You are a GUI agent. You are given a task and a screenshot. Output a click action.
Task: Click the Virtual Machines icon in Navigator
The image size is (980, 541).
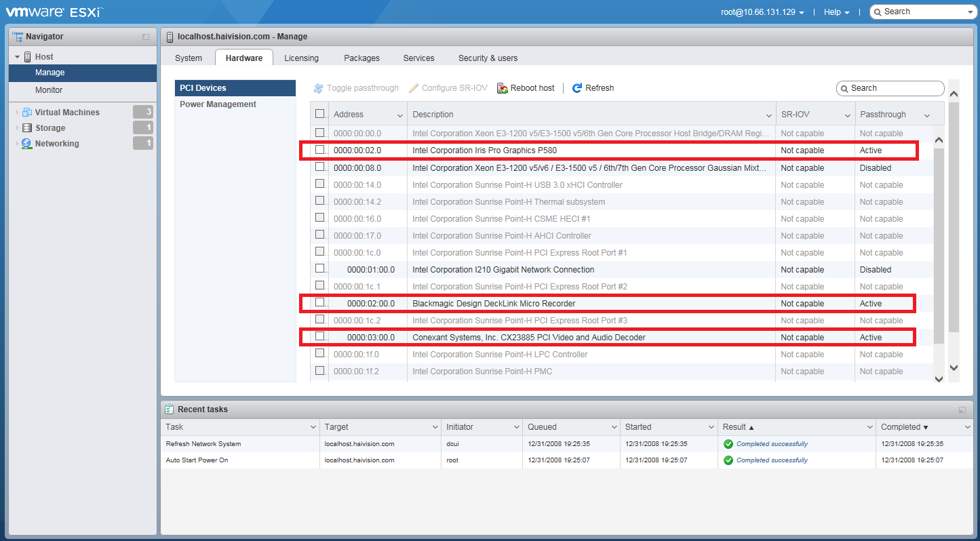pos(27,113)
